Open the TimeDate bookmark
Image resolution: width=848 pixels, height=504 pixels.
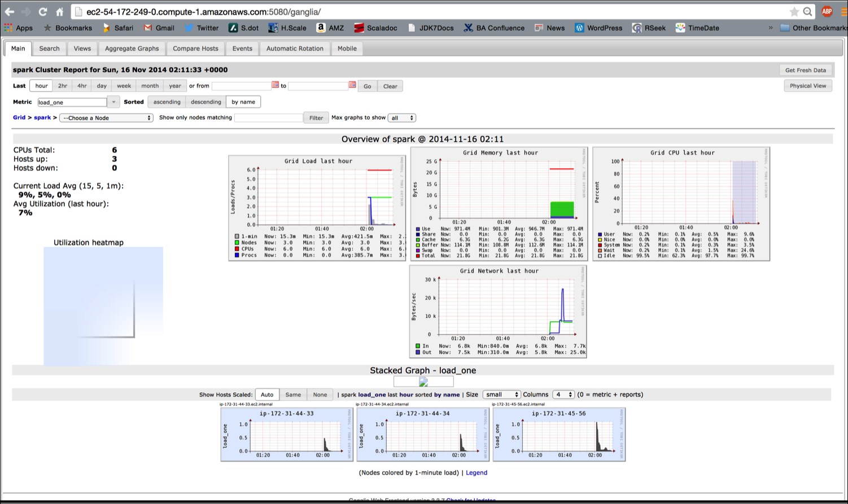click(x=698, y=28)
